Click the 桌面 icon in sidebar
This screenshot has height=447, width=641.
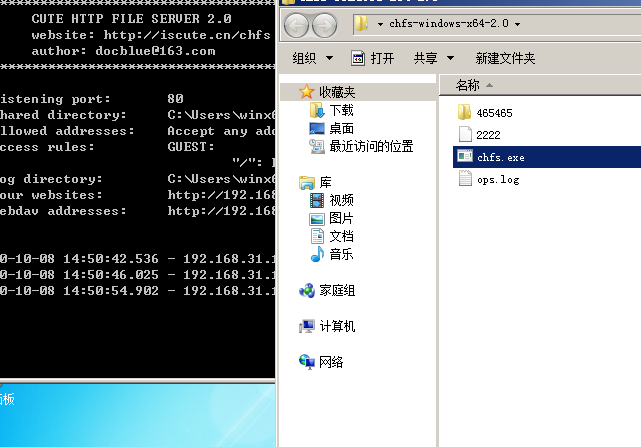pos(317,128)
